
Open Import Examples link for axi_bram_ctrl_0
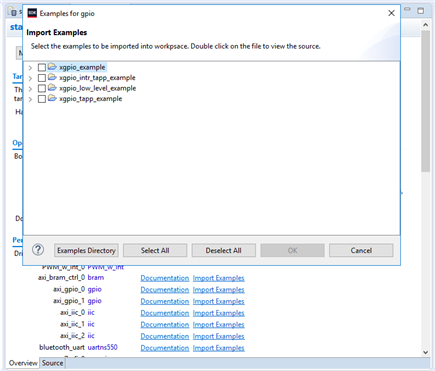(219, 278)
